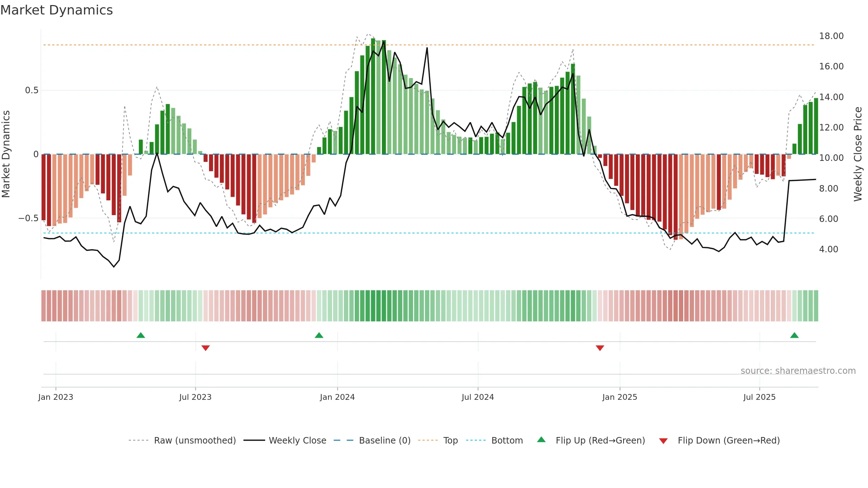
Task: Click the first green flip-up marker in 2023
Action: point(141,335)
